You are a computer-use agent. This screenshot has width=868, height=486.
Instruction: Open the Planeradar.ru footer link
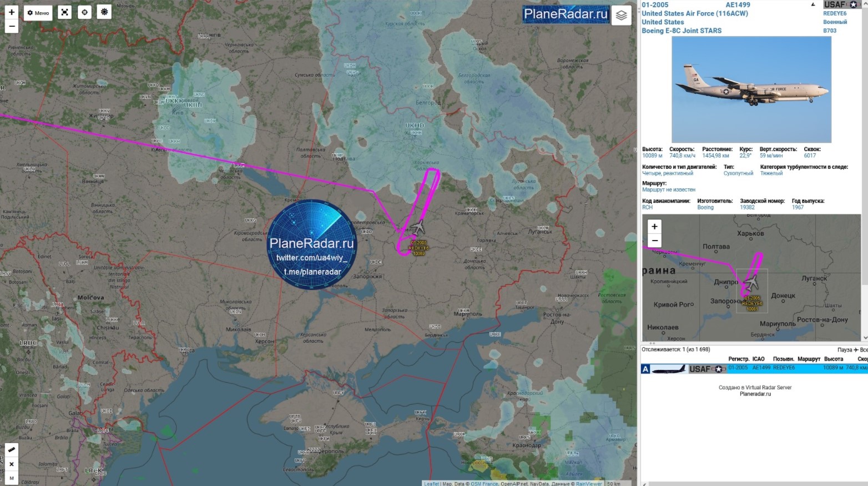click(x=755, y=394)
